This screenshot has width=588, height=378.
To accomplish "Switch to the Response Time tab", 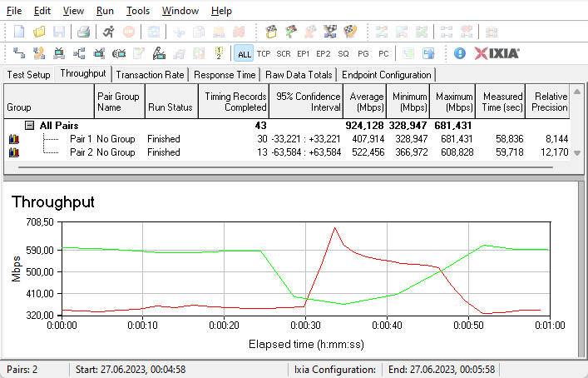I will point(225,75).
